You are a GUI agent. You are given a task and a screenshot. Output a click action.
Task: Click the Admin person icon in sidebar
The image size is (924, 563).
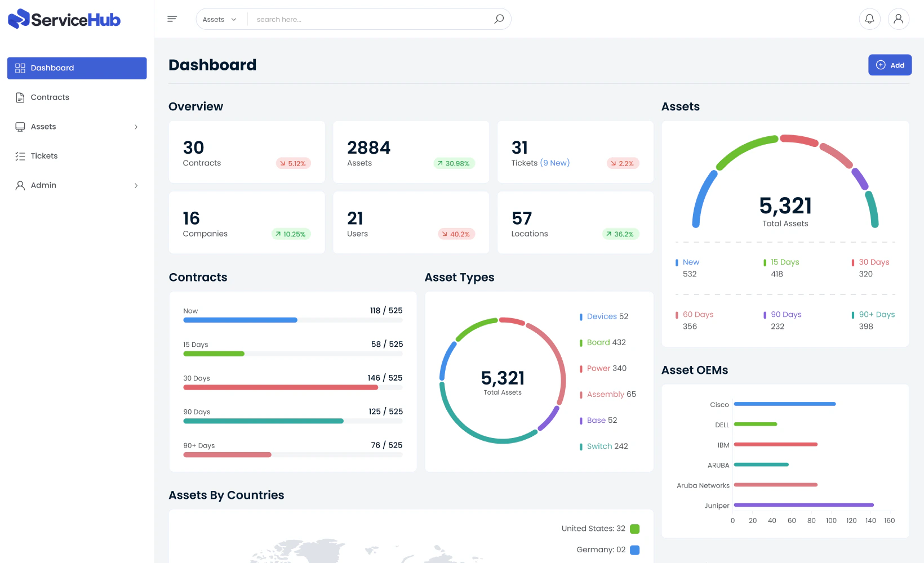click(x=20, y=185)
